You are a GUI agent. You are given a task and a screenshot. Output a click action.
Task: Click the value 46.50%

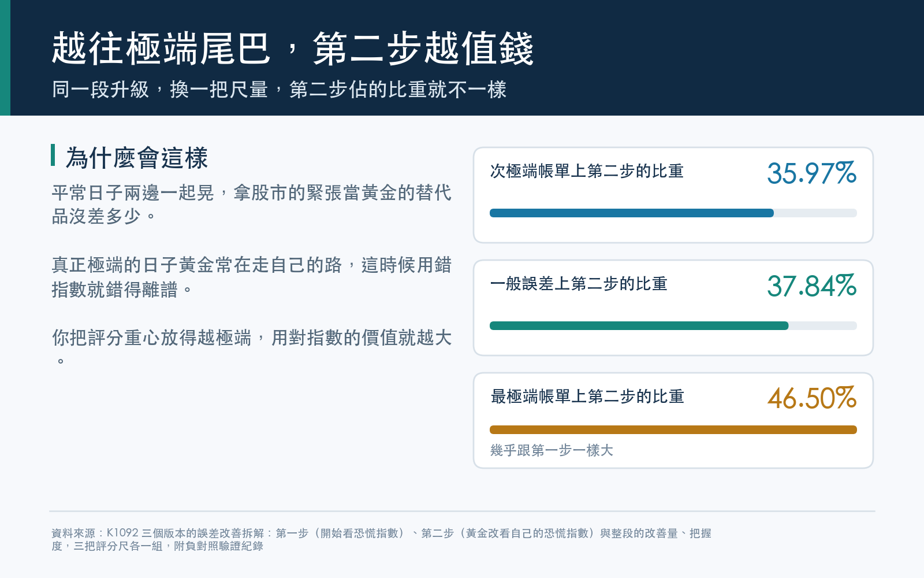click(x=811, y=398)
